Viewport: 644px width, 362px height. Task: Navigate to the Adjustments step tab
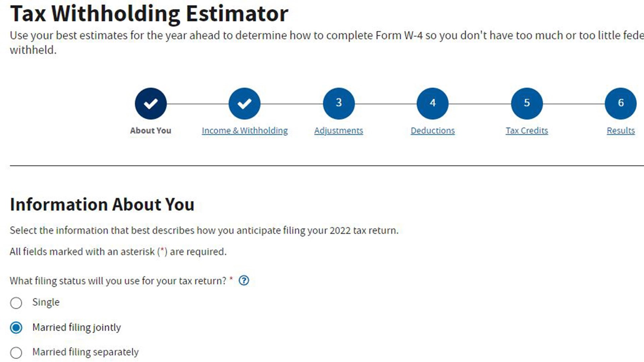[x=339, y=103]
